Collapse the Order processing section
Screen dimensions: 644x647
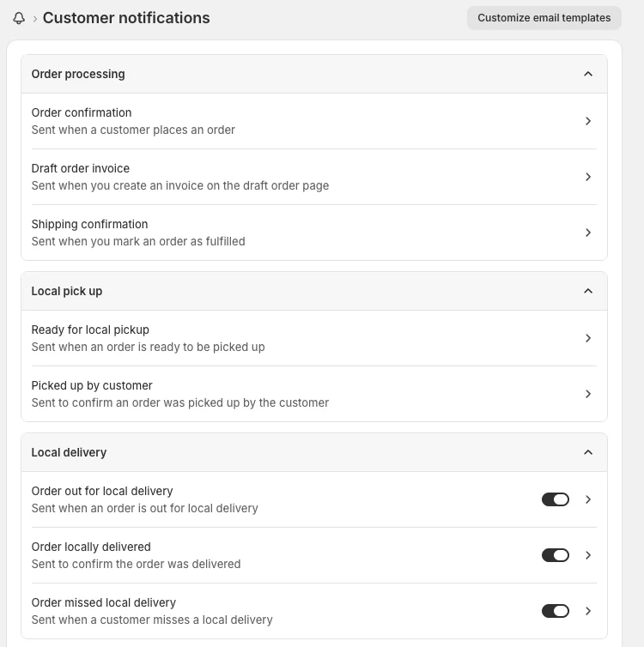click(x=588, y=74)
